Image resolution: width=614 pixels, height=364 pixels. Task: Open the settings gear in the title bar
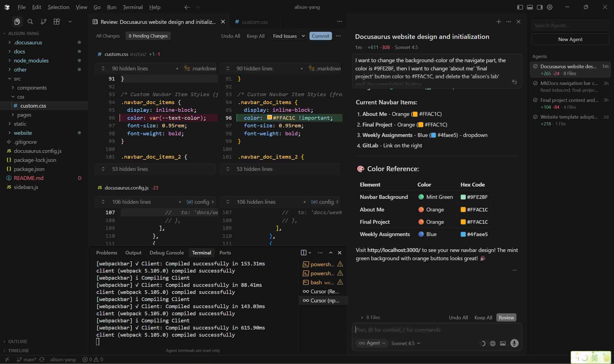coord(550,7)
